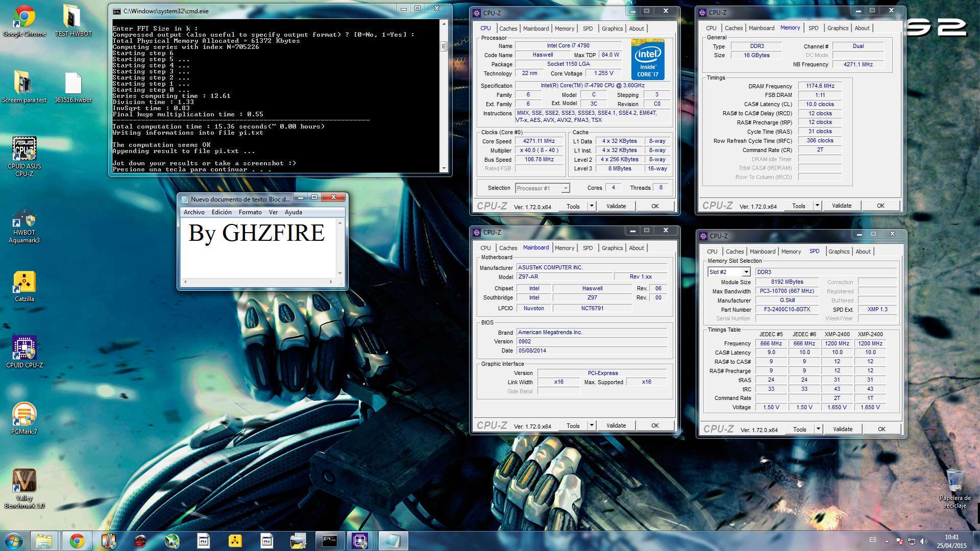The width and height of the screenshot is (980, 551).
Task: Open Google Chrome desktop shortcut
Action: [24, 21]
